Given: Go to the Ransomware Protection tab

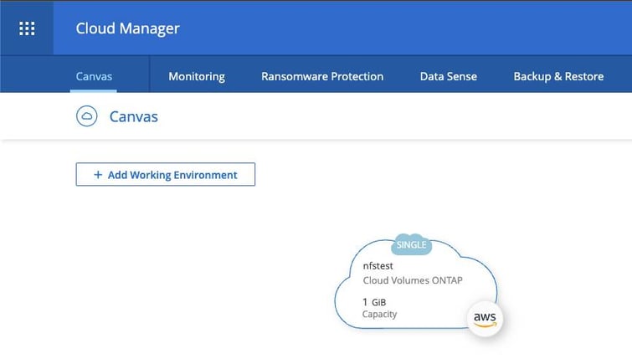Looking at the screenshot, I should pos(322,76).
